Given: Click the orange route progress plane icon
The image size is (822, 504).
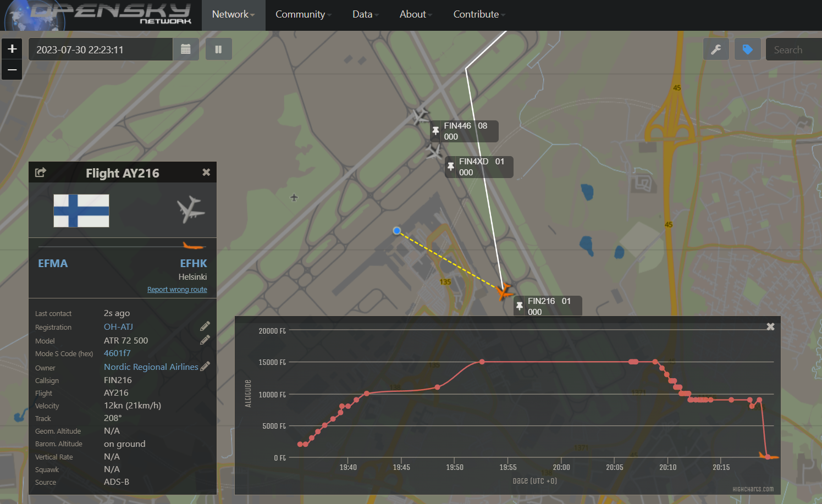Looking at the screenshot, I should [194, 246].
